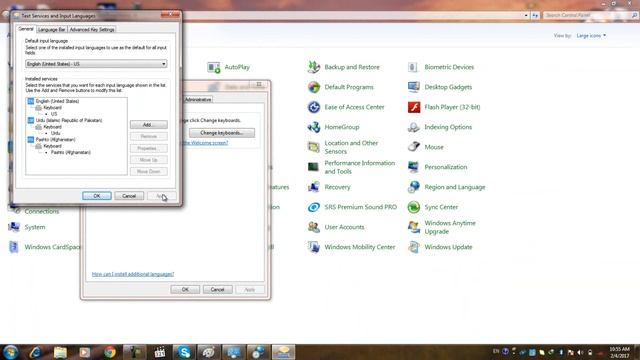Open 'How can I install additional languages?' link
This screenshot has height=360, width=640.
[x=133, y=274]
